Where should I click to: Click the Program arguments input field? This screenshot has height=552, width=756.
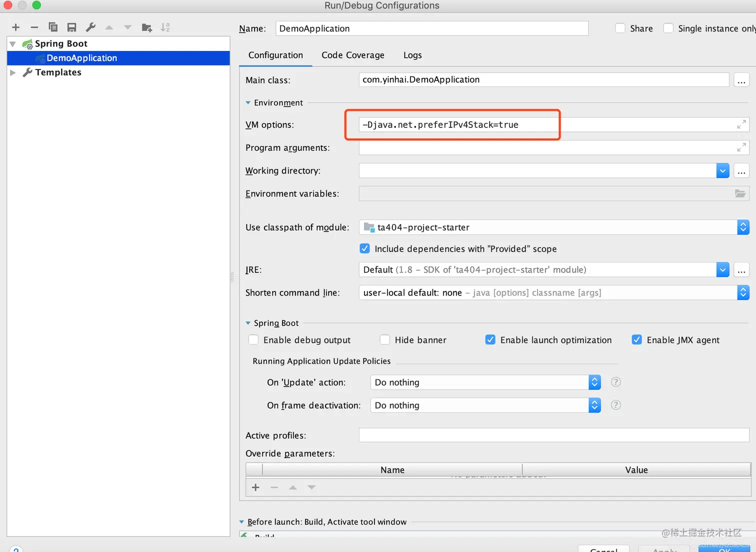[554, 147]
